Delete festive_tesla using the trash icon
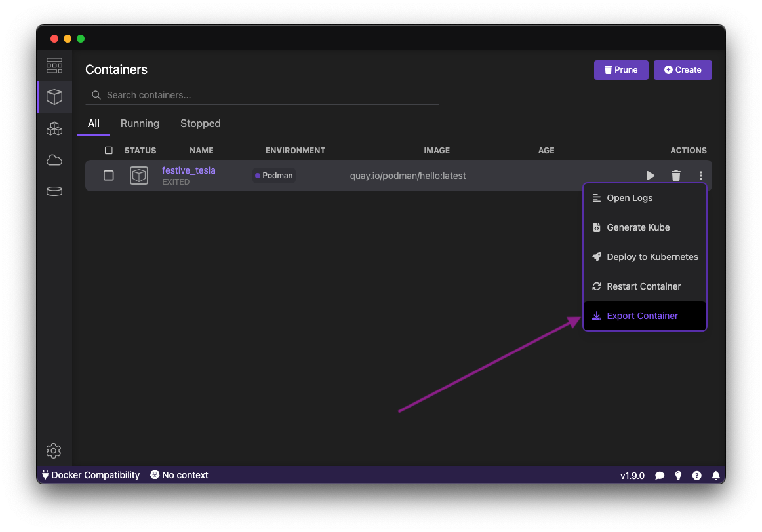Image resolution: width=762 pixels, height=532 pixels. (675, 176)
